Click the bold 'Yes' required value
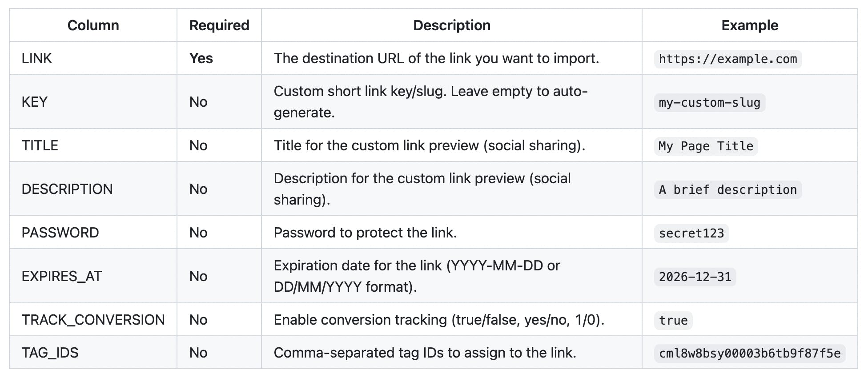The width and height of the screenshot is (868, 378). coord(201,58)
